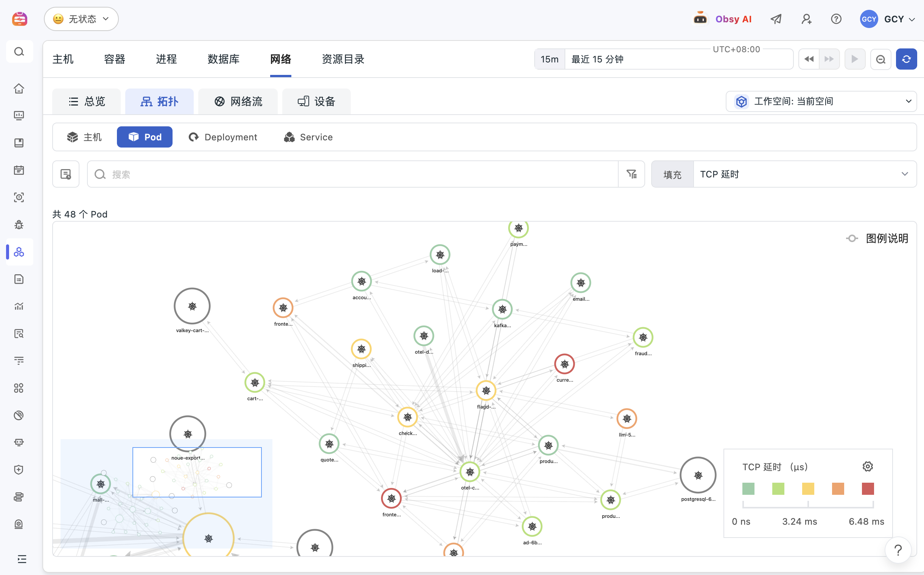Select the cart pod node
Screen dimensions: 924x575
[255, 382]
